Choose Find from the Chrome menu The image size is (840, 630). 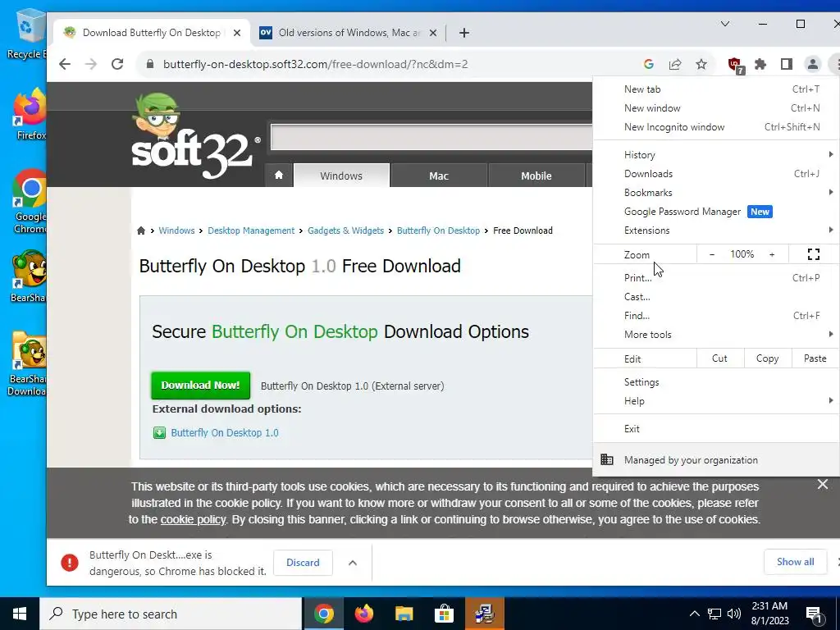pos(716,316)
